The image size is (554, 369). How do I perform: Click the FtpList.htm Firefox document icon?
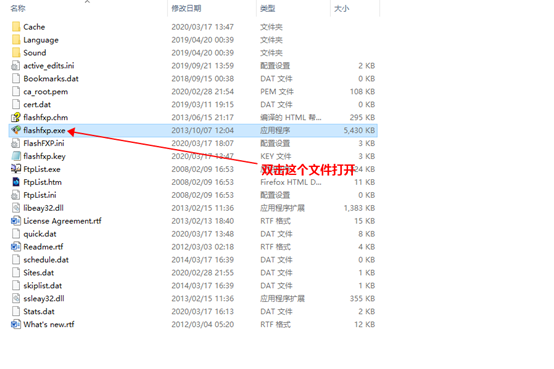pos(16,182)
